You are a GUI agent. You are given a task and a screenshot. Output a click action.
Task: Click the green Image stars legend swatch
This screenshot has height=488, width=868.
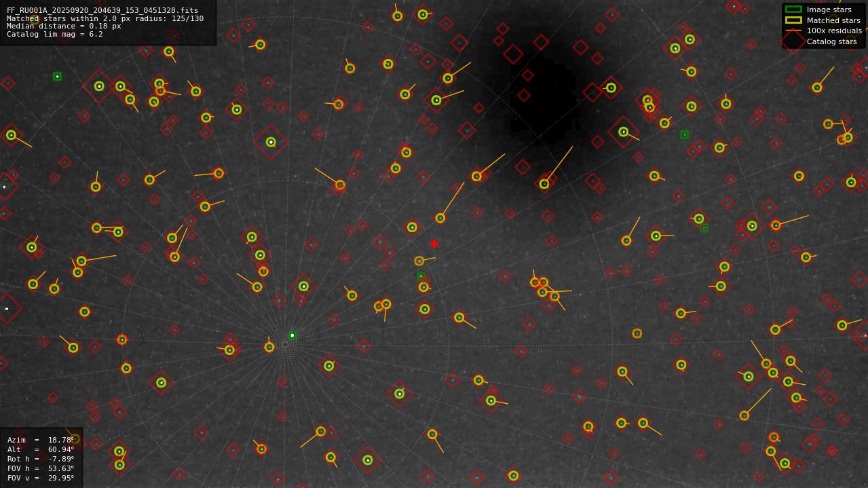pos(793,10)
